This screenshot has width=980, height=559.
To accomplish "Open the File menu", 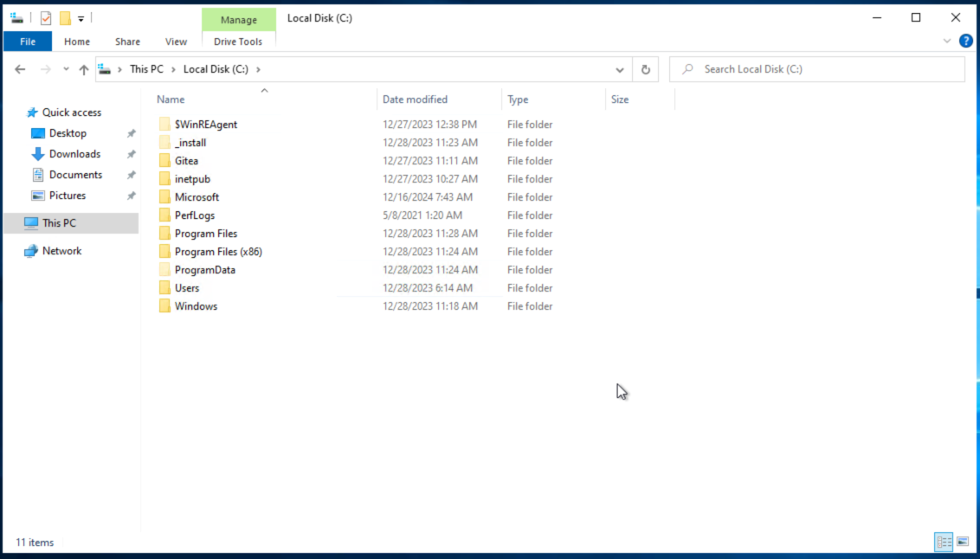I will (28, 42).
